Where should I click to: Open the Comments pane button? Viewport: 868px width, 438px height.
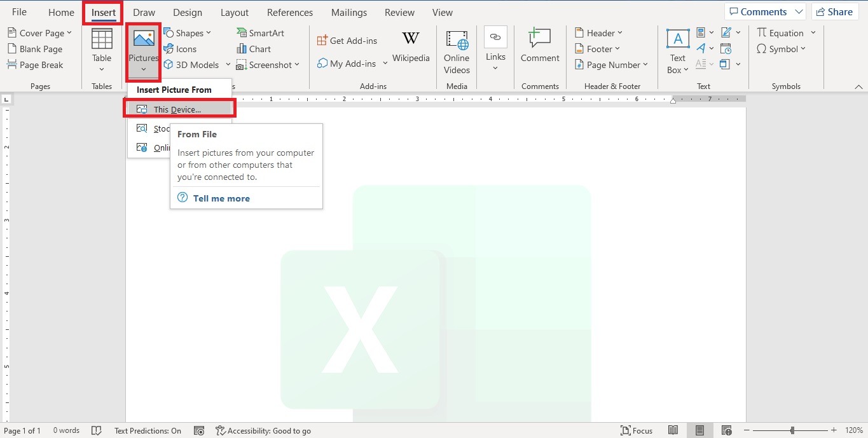(x=765, y=11)
